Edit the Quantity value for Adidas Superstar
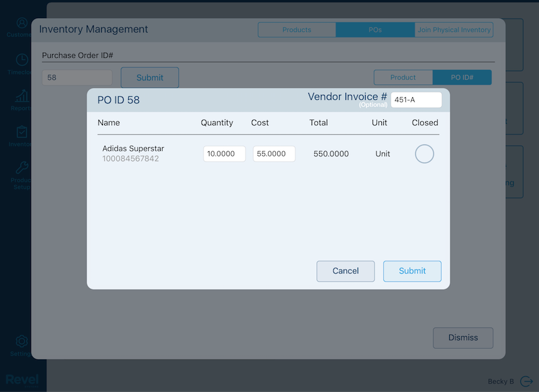Image resolution: width=539 pixels, height=392 pixels. (224, 153)
